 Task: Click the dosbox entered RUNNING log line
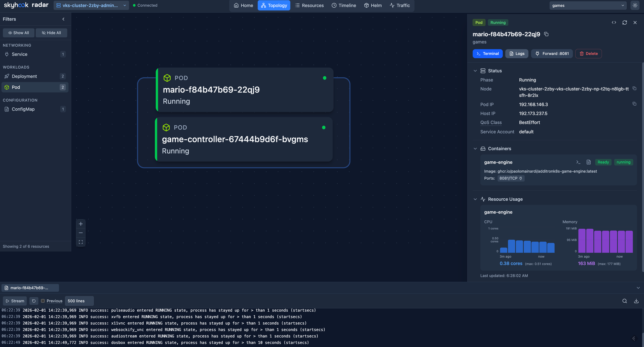pyautogui.click(x=155, y=343)
